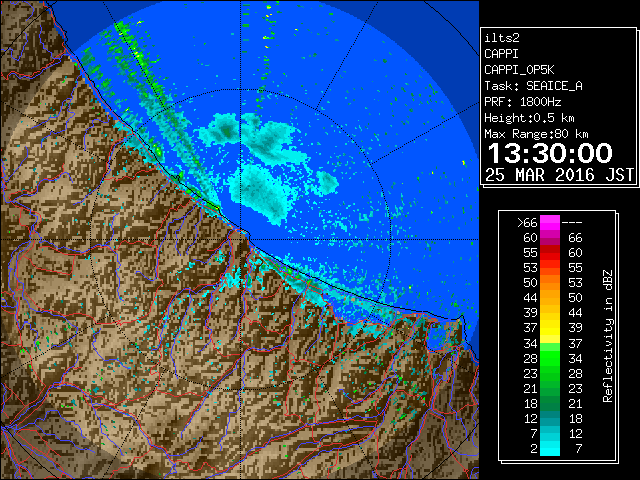The image size is (640, 480).
Task: Click the yellow 37–39 dBZ legend swatch
Action: pos(550,328)
